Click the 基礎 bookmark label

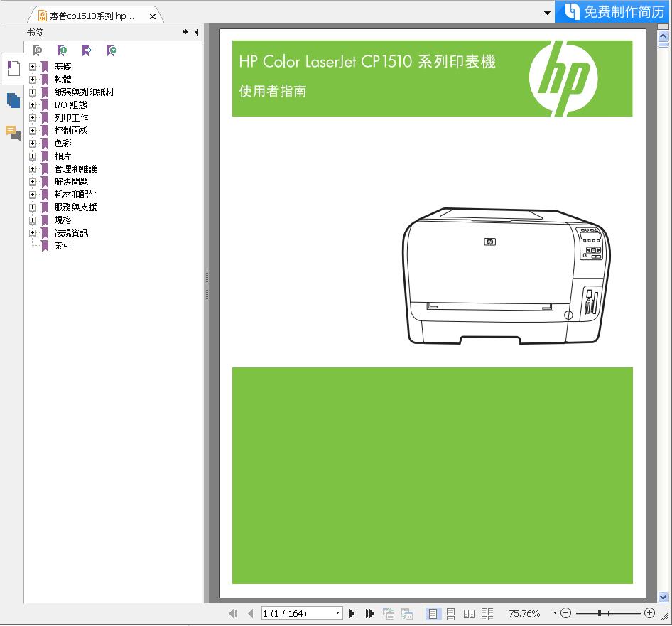[x=63, y=67]
